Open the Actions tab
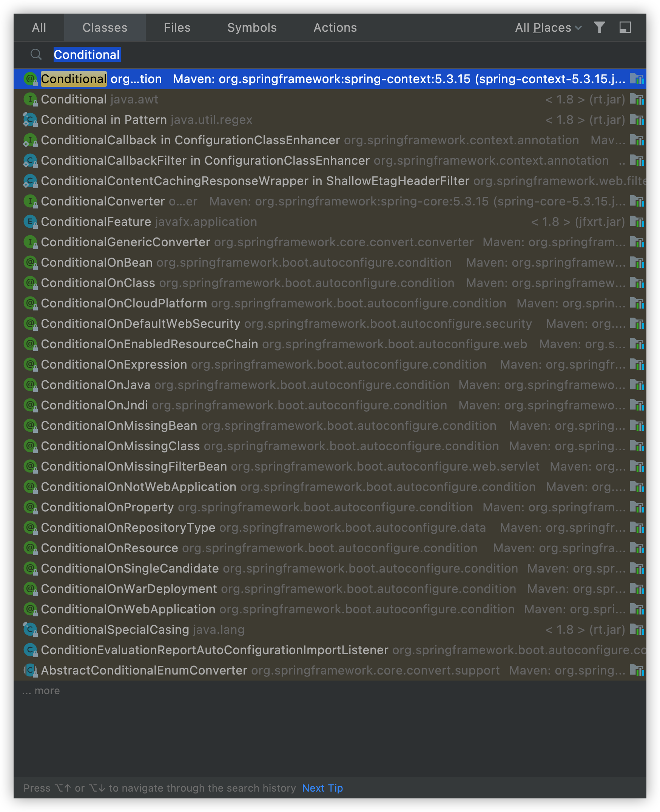The height and width of the screenshot is (812, 660). [335, 28]
